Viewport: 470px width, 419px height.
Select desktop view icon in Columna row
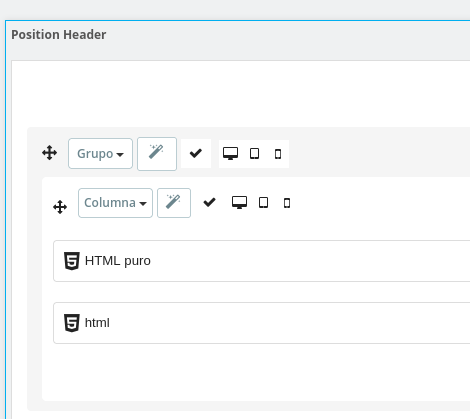239,202
